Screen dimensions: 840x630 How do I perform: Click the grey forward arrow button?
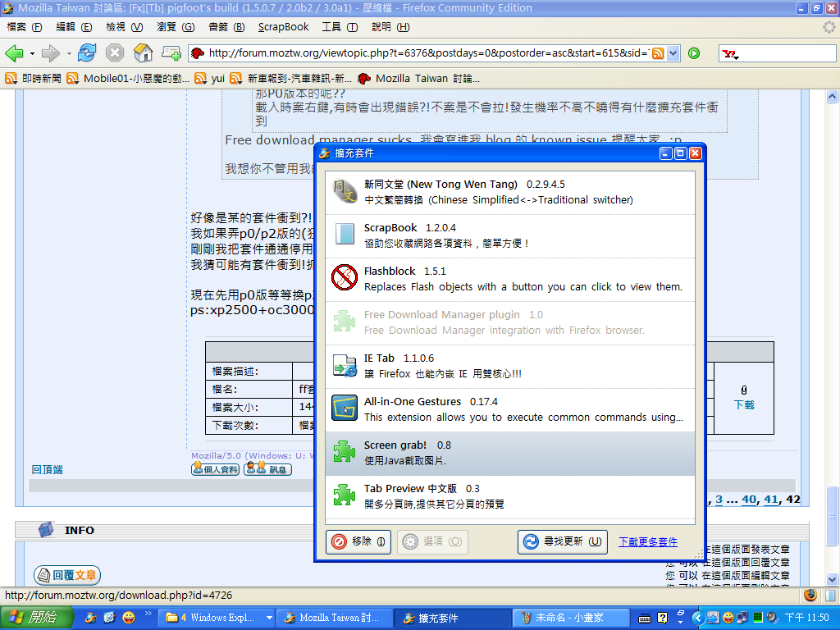pyautogui.click(x=50, y=53)
